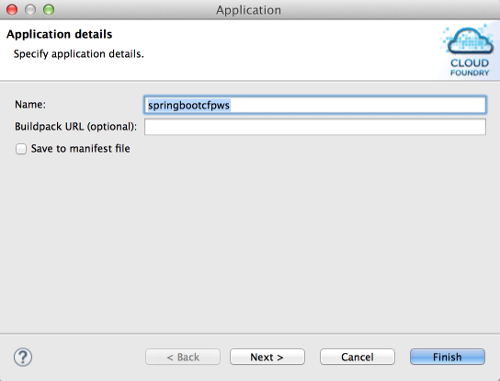Click the "Specify application details." description
The height and width of the screenshot is (381, 500).
click(x=79, y=54)
